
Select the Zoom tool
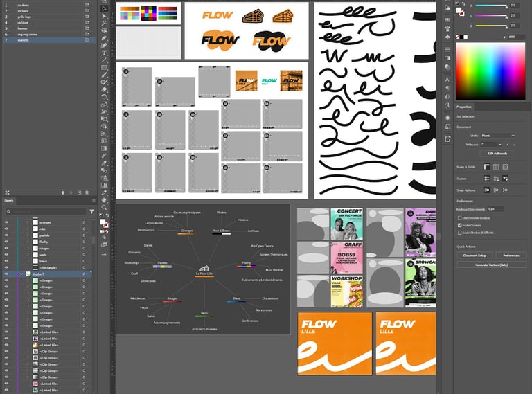point(104,207)
